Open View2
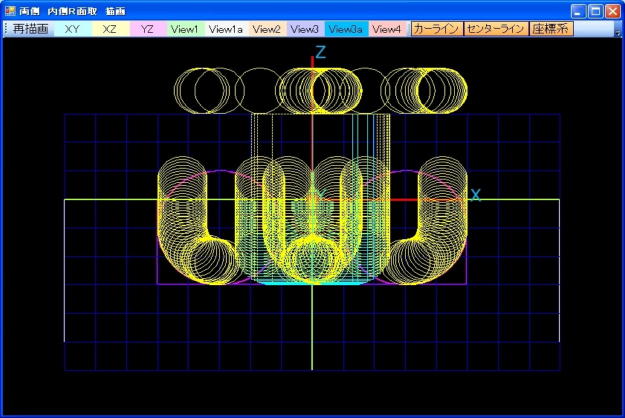This screenshot has height=418, width=625. point(267,30)
